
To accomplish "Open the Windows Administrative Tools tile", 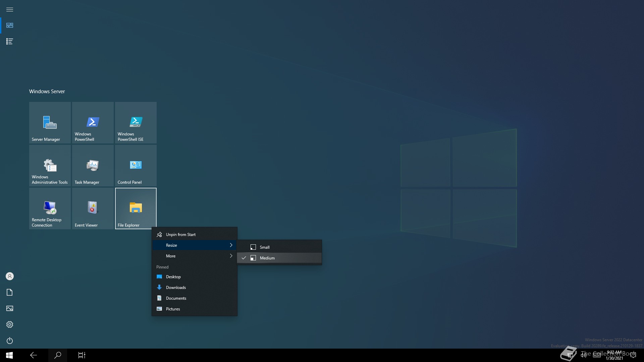I will [50, 166].
